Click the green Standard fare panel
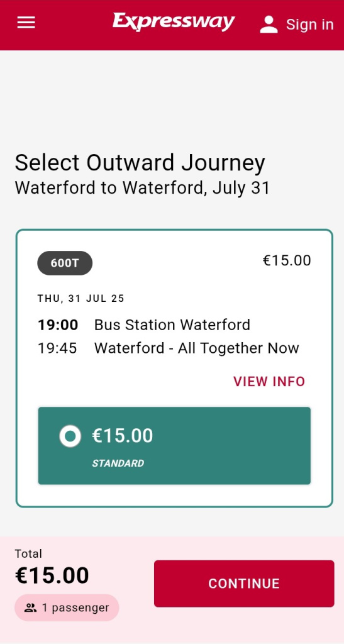Viewport: 344px width, 644px height. (174, 446)
